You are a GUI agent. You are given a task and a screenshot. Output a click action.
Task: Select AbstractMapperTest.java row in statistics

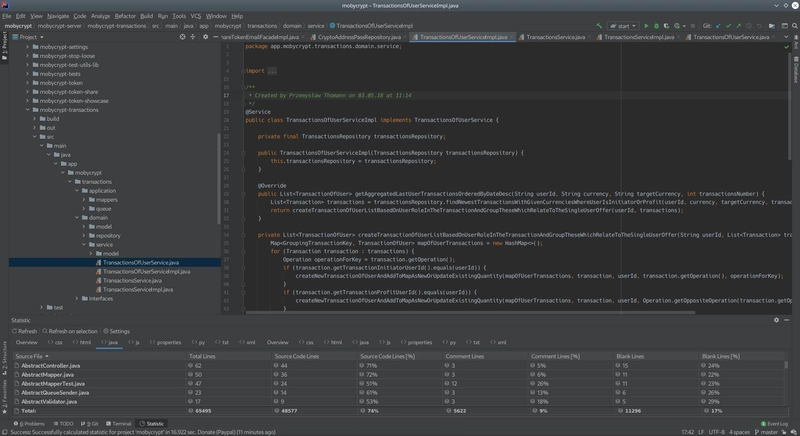(399, 383)
